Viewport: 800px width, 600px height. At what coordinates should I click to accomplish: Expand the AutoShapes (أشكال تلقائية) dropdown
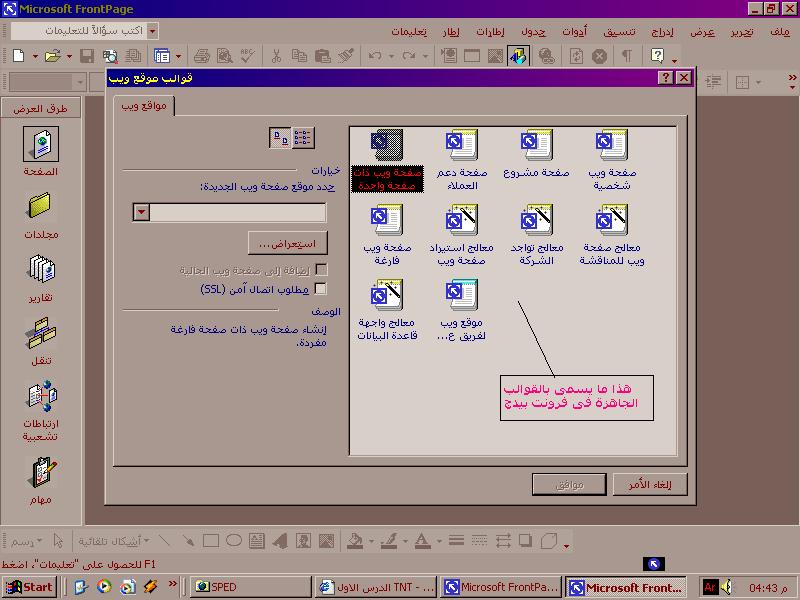(147, 541)
